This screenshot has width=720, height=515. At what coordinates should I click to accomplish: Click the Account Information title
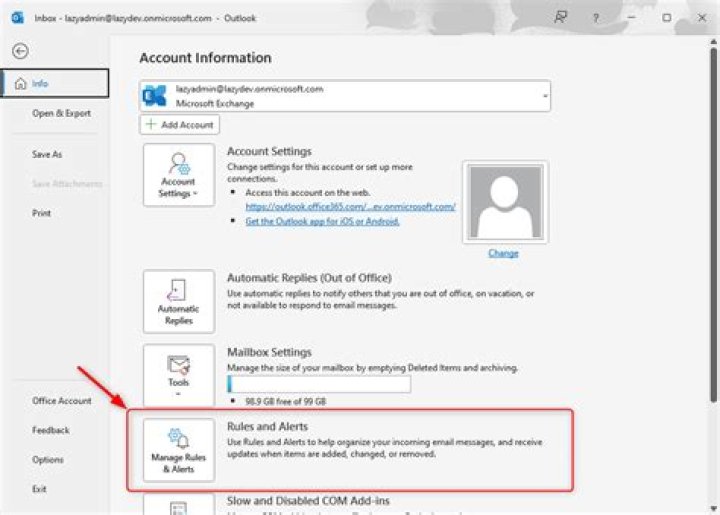[205, 58]
